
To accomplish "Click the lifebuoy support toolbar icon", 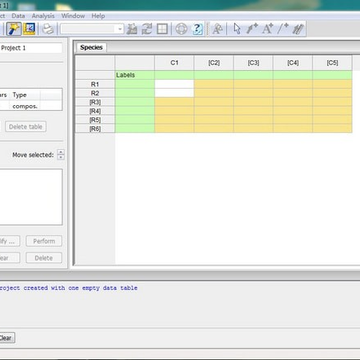I will point(181,29).
